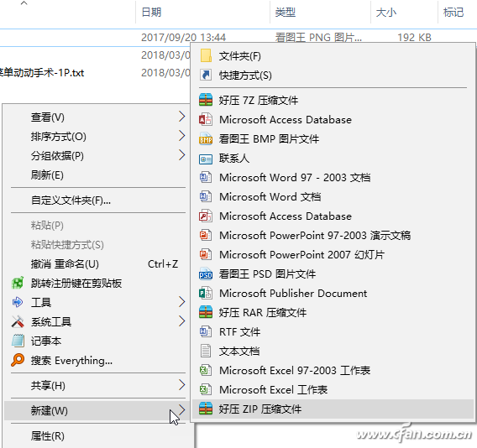Click the 192 KB size cell
Viewport: 477px width, 448px height.
pos(414,38)
